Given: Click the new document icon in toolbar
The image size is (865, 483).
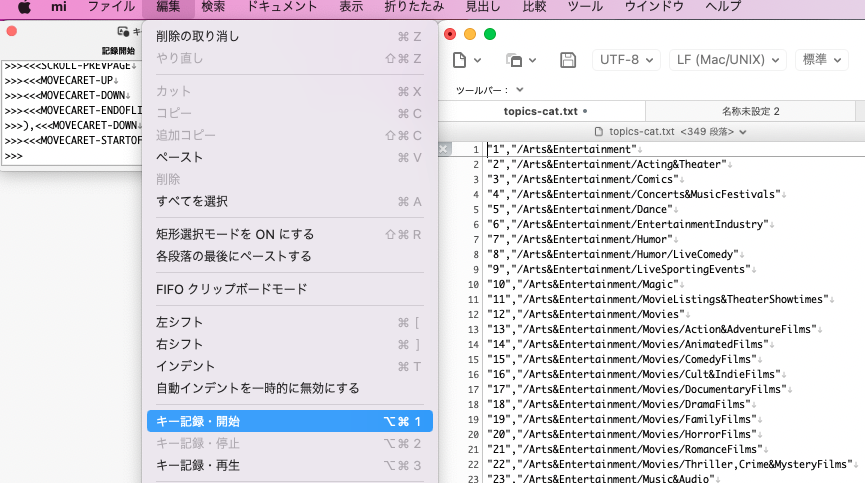Looking at the screenshot, I should [x=461, y=60].
